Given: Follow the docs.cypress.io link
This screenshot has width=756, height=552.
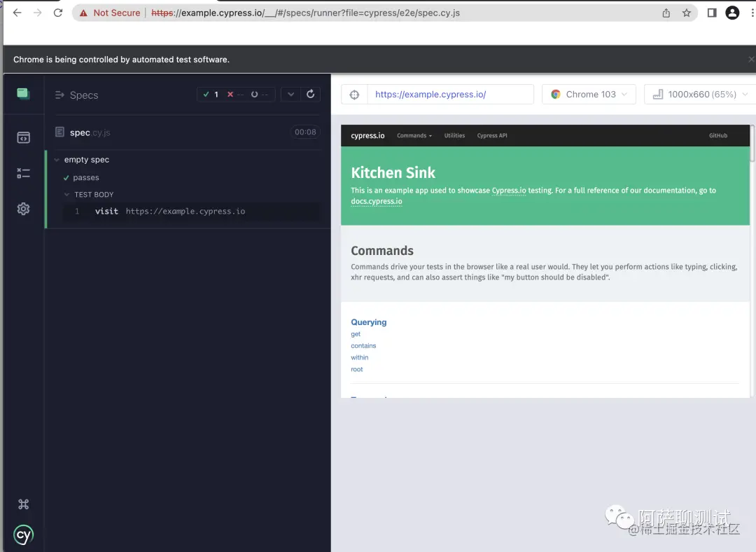Looking at the screenshot, I should [x=377, y=202].
